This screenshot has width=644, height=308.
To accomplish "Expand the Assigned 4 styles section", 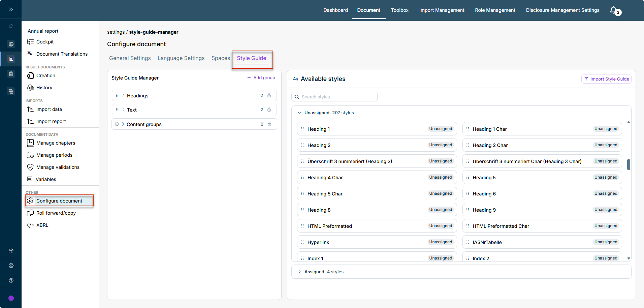I will pos(299,272).
